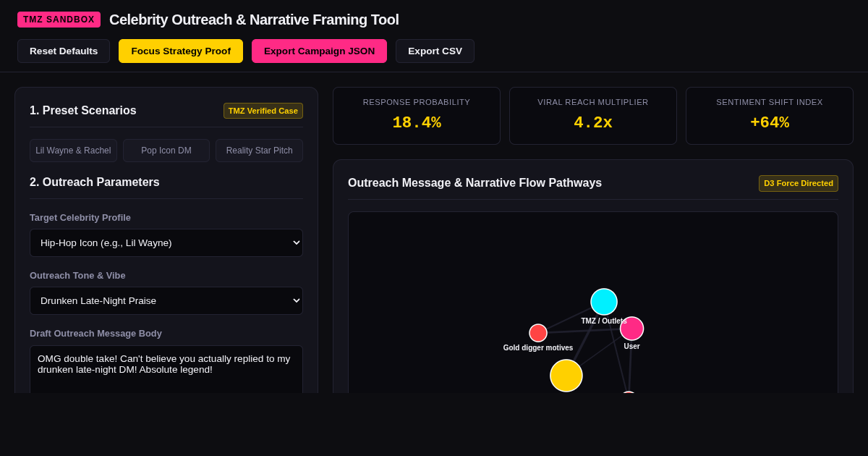Click the Preset Scenarios heading

(x=83, y=111)
